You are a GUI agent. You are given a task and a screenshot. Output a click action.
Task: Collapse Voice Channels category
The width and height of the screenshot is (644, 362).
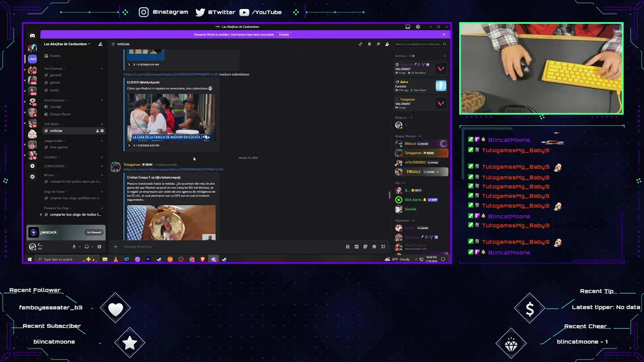point(56,100)
